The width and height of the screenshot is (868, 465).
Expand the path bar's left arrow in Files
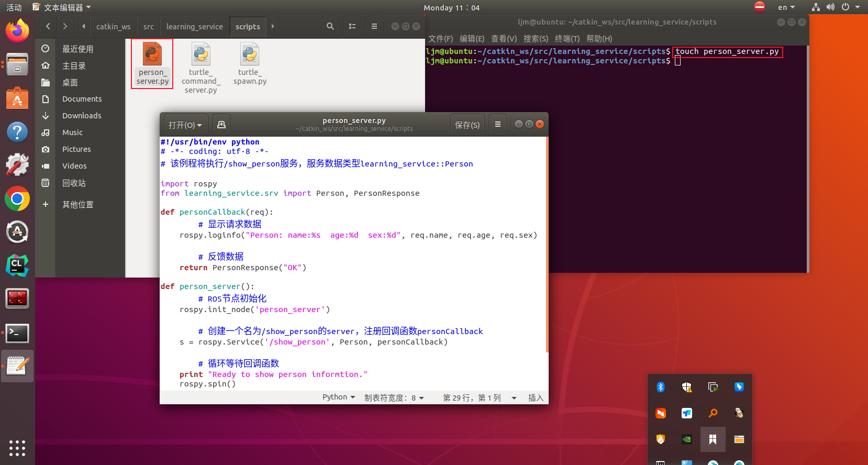84,26
